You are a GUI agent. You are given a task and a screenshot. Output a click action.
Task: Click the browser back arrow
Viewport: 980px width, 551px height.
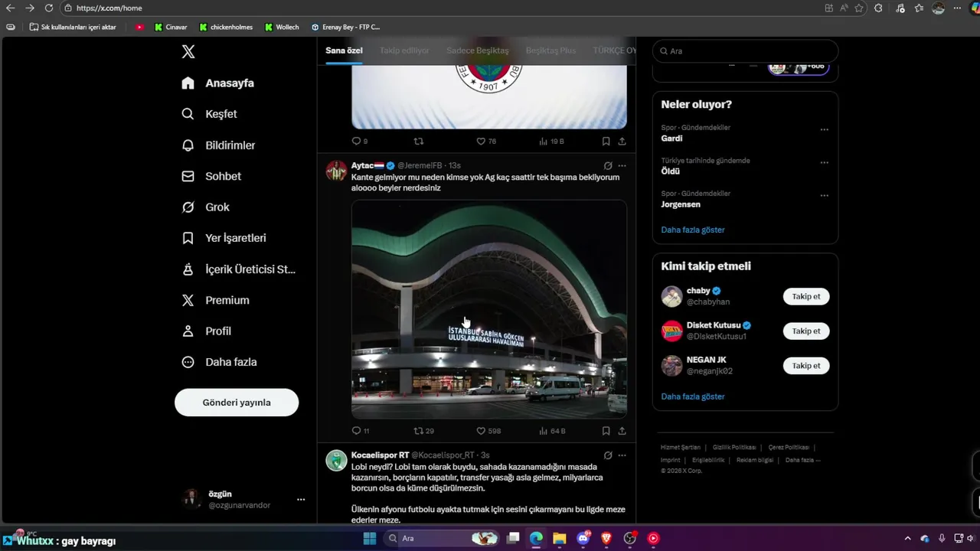(x=10, y=8)
